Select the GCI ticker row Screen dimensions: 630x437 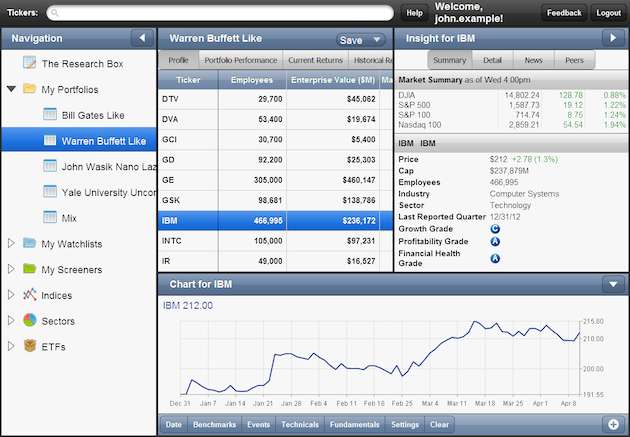(276, 140)
